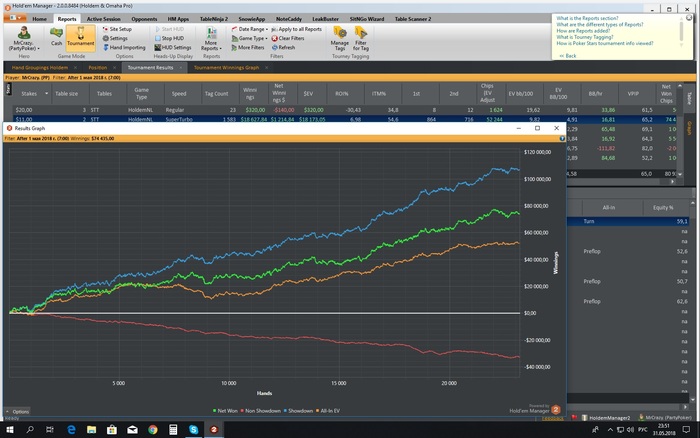Open LeakBuster ribbon tab
The width and height of the screenshot is (700, 438).
pyautogui.click(x=325, y=19)
